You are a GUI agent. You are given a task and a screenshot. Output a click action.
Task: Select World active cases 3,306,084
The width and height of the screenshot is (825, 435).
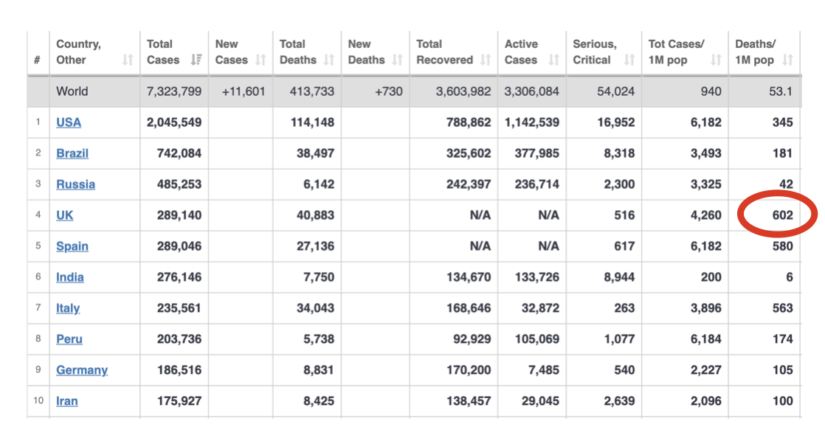pyautogui.click(x=532, y=92)
